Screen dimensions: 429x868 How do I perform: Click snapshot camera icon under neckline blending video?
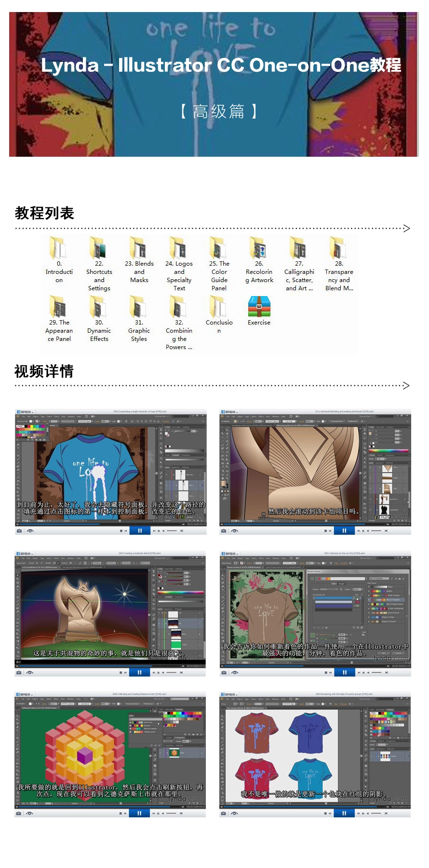[224, 530]
